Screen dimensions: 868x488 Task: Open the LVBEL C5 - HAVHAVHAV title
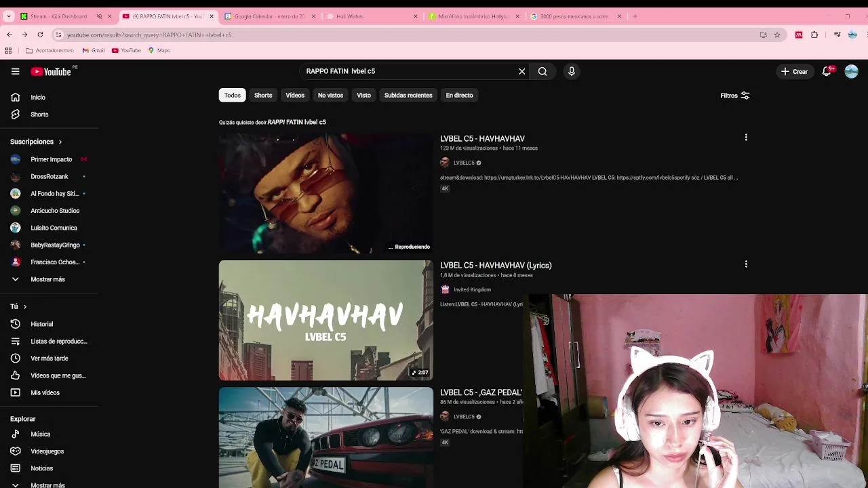click(482, 138)
